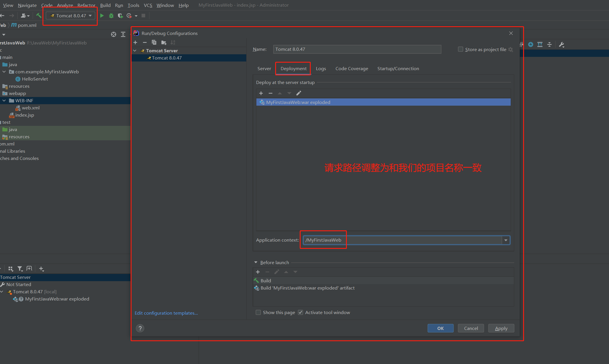Add new configuration with plus icon

[x=135, y=42]
